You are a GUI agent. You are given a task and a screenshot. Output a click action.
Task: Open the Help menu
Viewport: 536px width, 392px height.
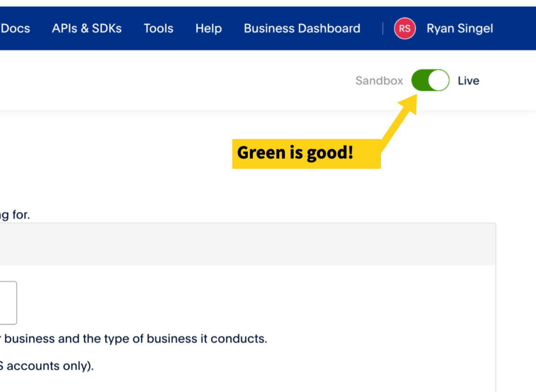[209, 28]
